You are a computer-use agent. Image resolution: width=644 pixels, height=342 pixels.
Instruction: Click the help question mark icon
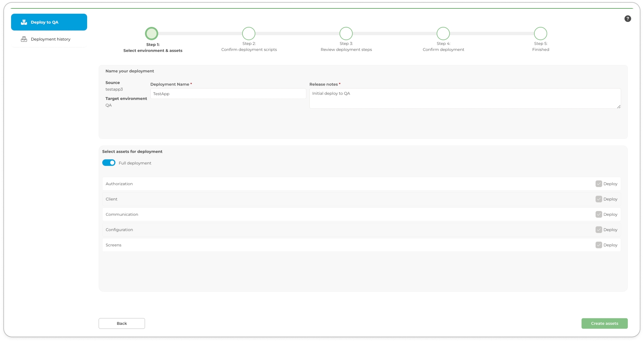pyautogui.click(x=628, y=19)
